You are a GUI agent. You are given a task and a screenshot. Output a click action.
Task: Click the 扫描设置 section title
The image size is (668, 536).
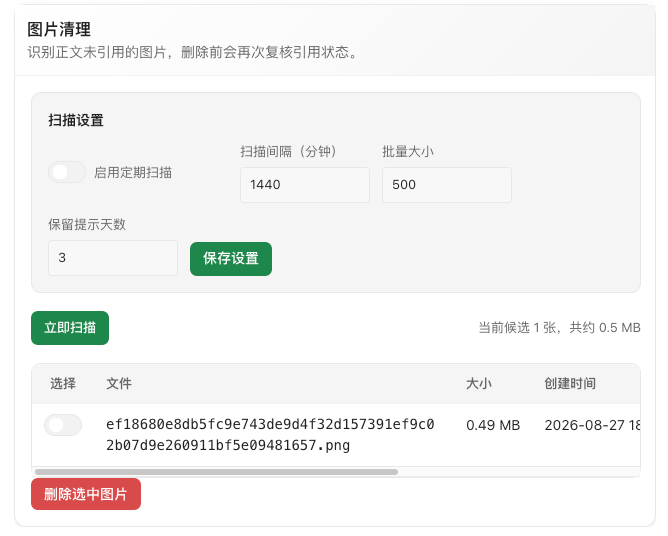(x=76, y=120)
